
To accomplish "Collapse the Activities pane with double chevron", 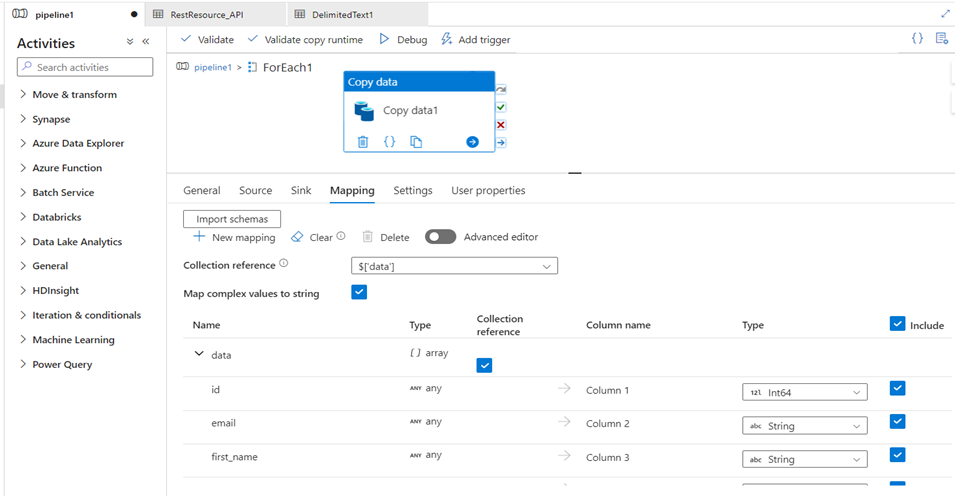I will coord(145,42).
